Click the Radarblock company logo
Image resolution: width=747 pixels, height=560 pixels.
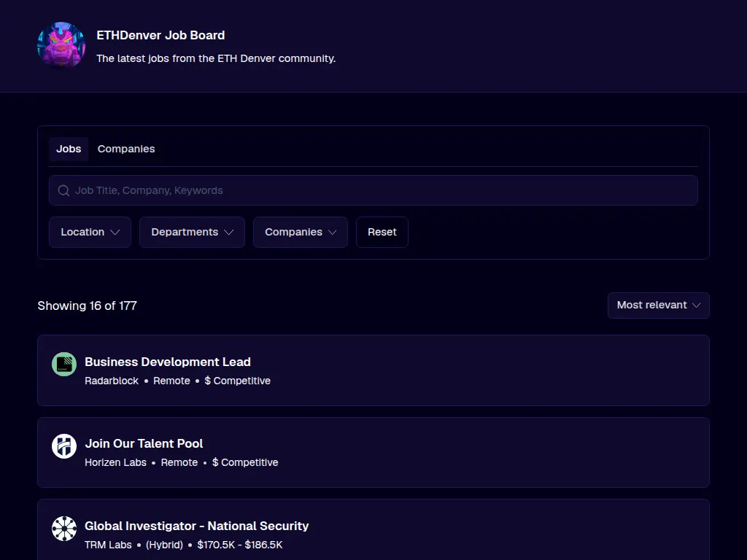[64, 365]
